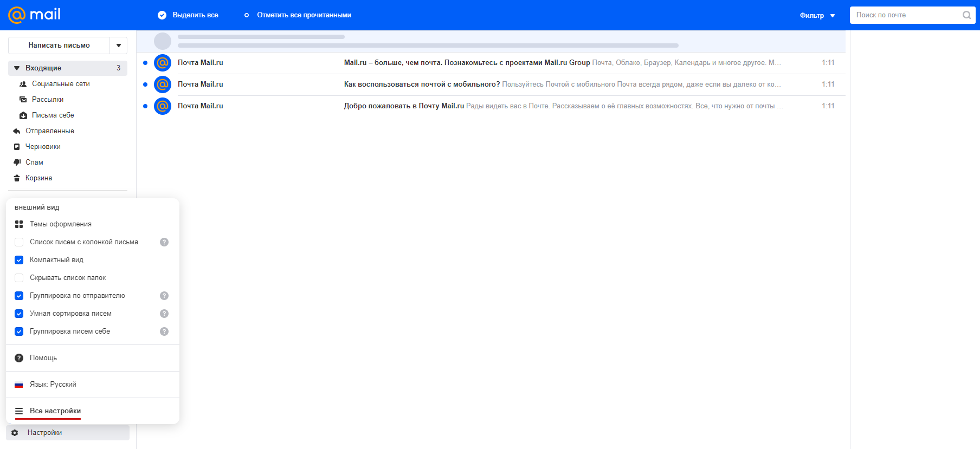Open Язык: Русский menu entry
This screenshot has width=980, height=449.
click(93, 385)
